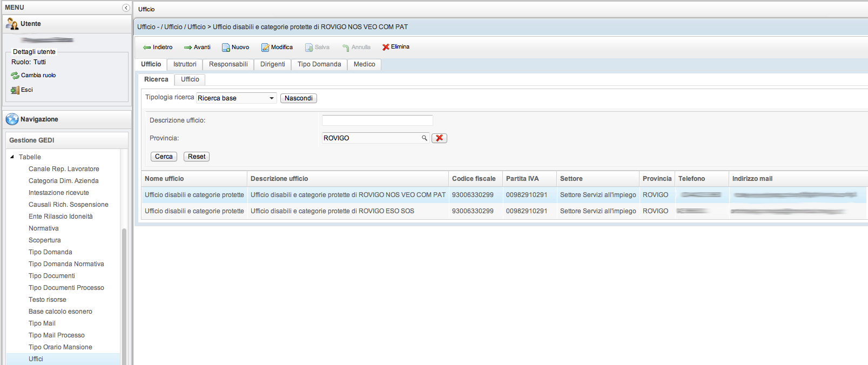The image size is (868, 365).
Task: Delete the record with Elimina
Action: pyautogui.click(x=396, y=47)
